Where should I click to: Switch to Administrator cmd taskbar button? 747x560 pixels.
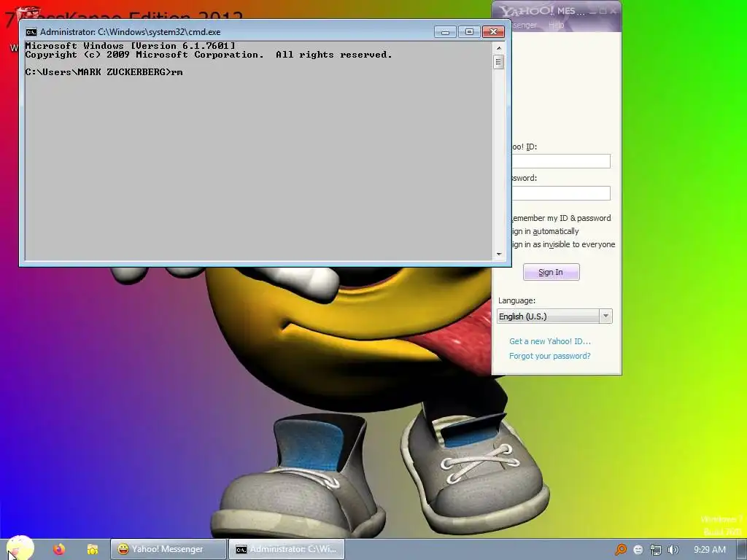pos(286,549)
